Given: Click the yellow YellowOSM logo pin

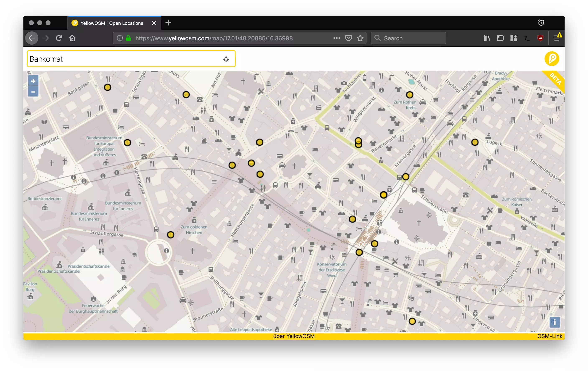Looking at the screenshot, I should click(552, 58).
